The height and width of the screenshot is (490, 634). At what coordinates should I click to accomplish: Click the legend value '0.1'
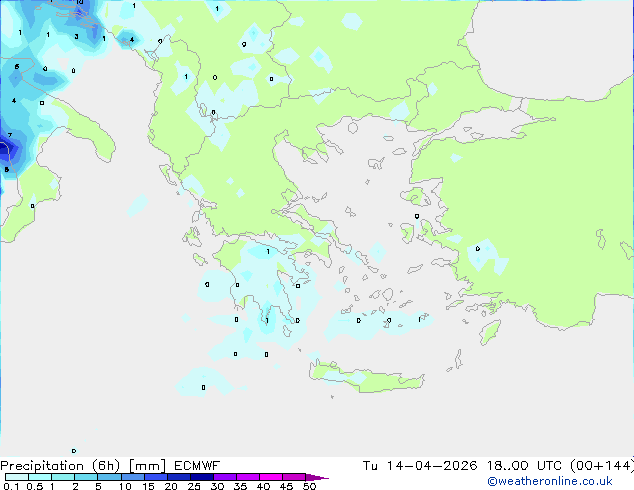pyautogui.click(x=11, y=486)
